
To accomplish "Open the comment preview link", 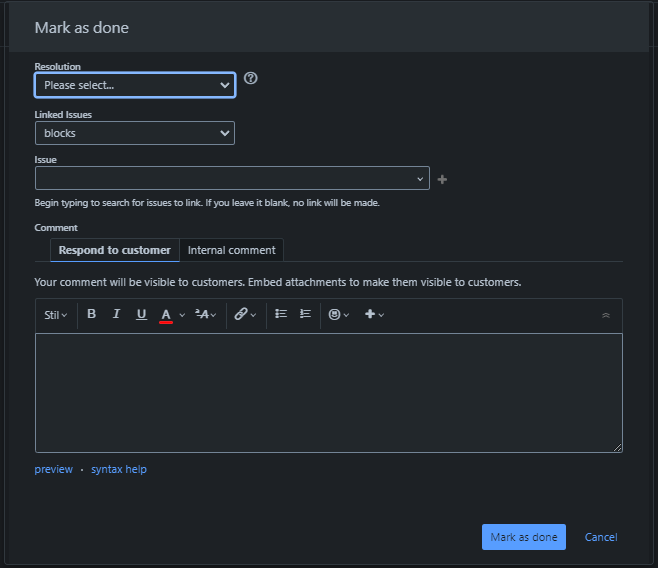I will pyautogui.click(x=53, y=469).
